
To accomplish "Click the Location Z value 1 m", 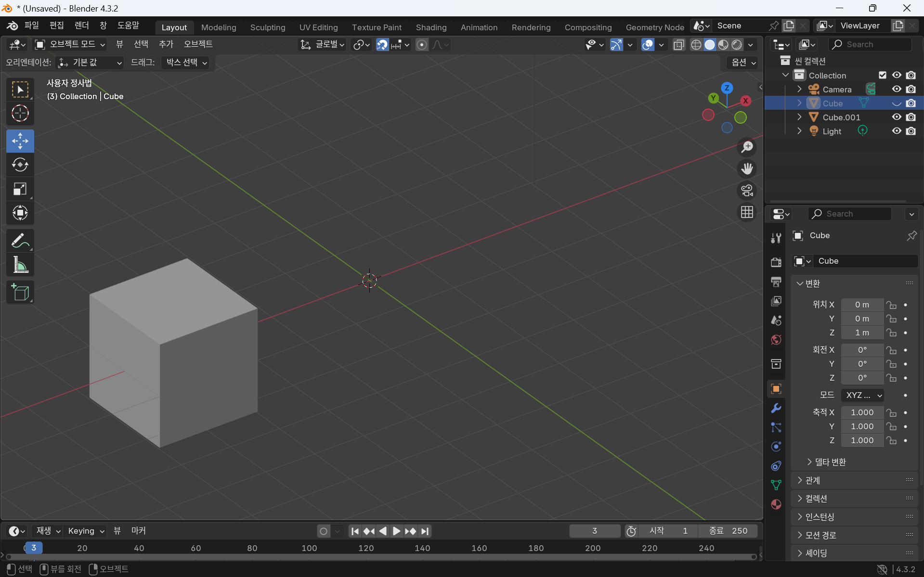I will [862, 333].
